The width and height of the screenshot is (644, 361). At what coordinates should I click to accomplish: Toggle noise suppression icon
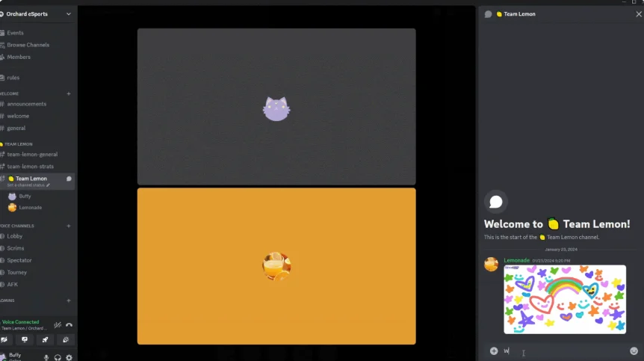(58, 325)
